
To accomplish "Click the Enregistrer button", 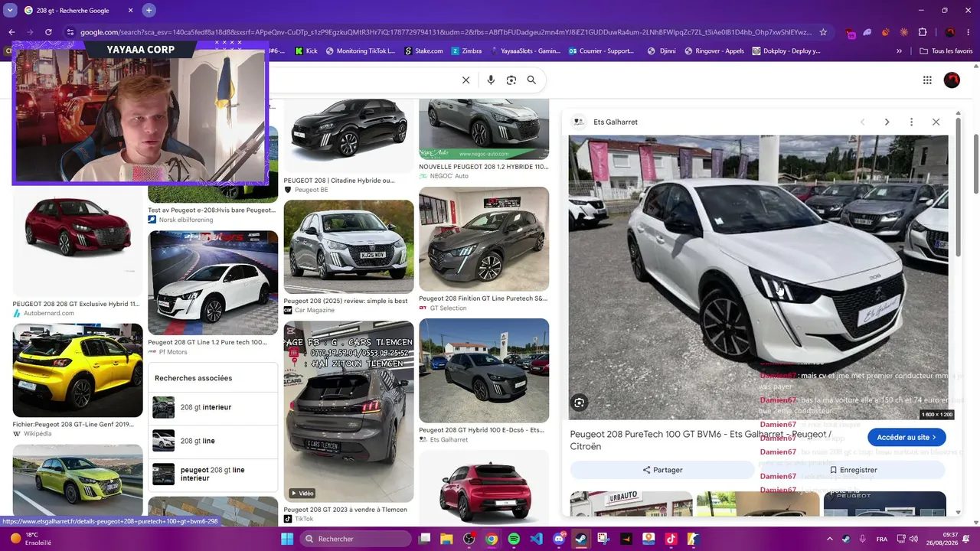I will [x=854, y=470].
